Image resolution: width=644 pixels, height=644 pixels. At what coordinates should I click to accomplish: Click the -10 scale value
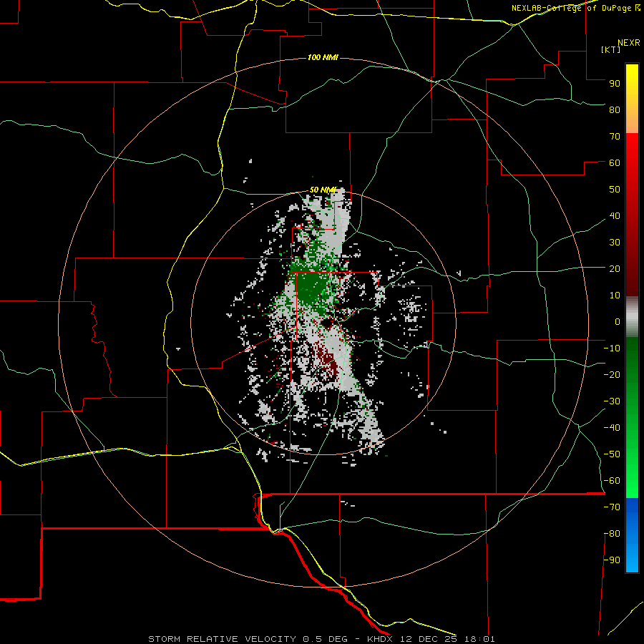click(612, 348)
